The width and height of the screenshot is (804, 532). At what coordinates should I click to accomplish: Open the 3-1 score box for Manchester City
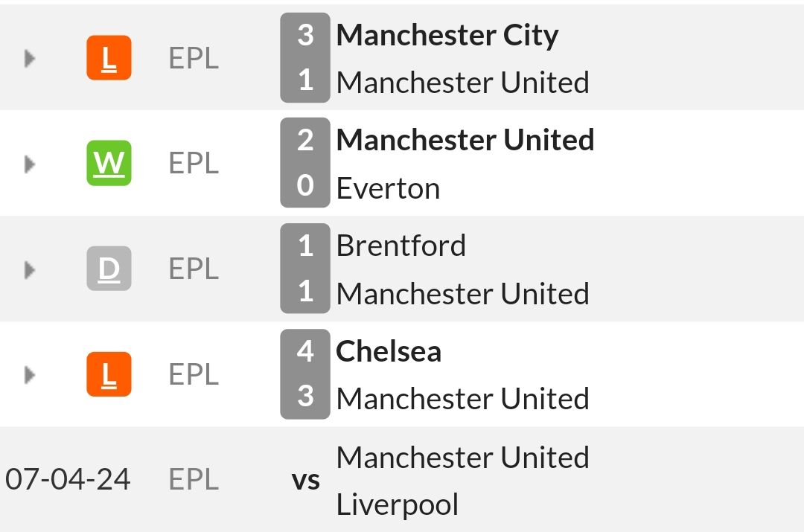305,57
